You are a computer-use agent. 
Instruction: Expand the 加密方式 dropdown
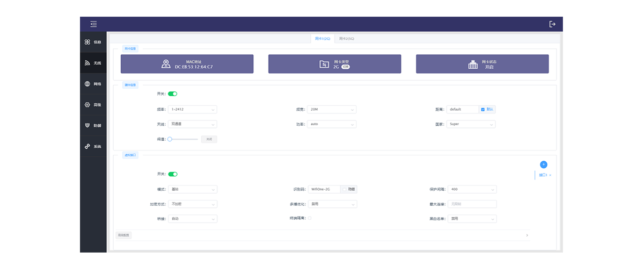[x=192, y=204]
